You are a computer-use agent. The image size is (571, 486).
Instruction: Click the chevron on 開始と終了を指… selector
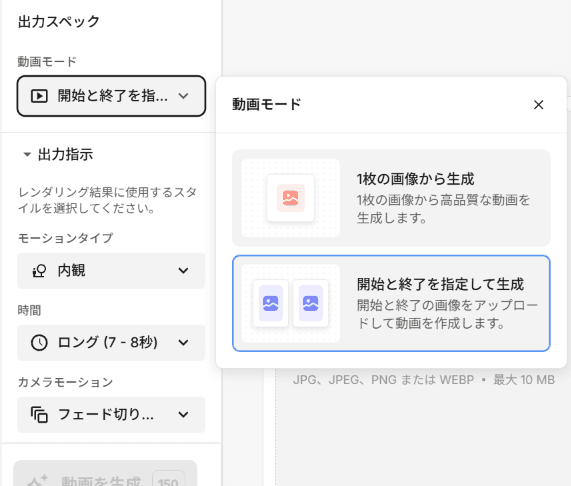click(183, 96)
